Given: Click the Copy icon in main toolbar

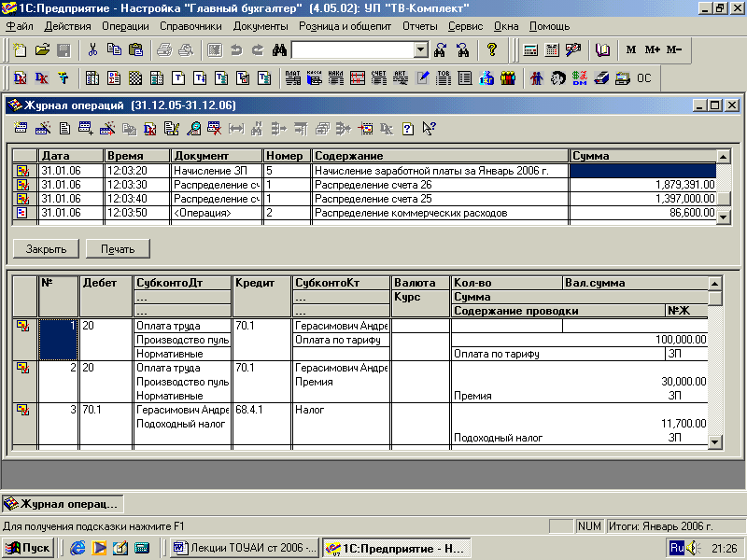Looking at the screenshot, I should click(x=114, y=49).
